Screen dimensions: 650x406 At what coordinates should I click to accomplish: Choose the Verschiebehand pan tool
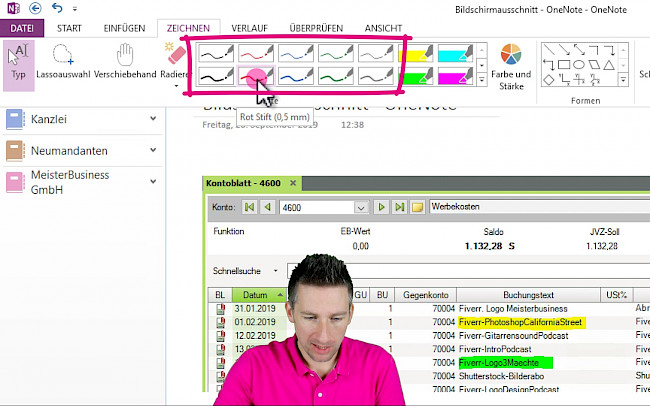pyautogui.click(x=125, y=61)
